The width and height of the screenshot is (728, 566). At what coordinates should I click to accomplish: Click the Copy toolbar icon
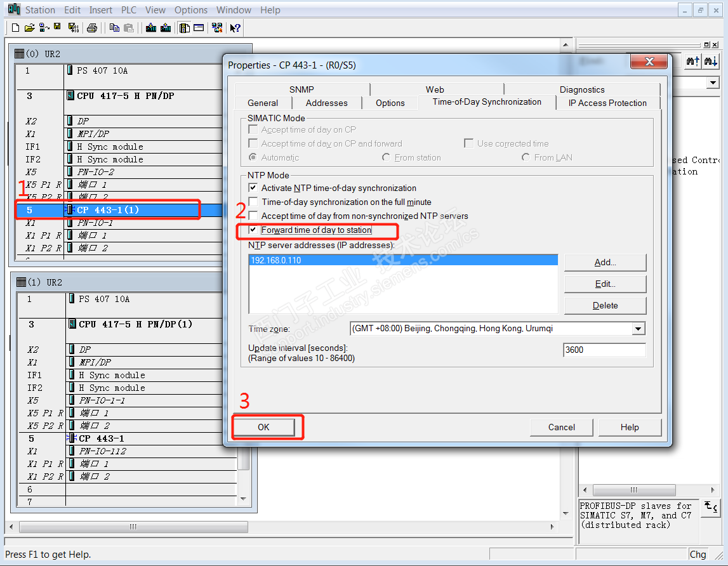tap(114, 28)
